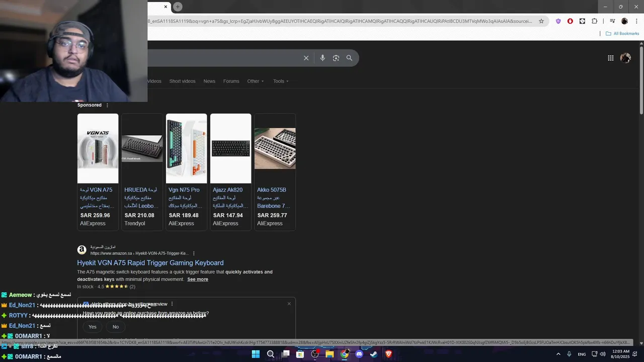Open Windows taskbar search
This screenshot has height=362, width=644.
click(271, 354)
